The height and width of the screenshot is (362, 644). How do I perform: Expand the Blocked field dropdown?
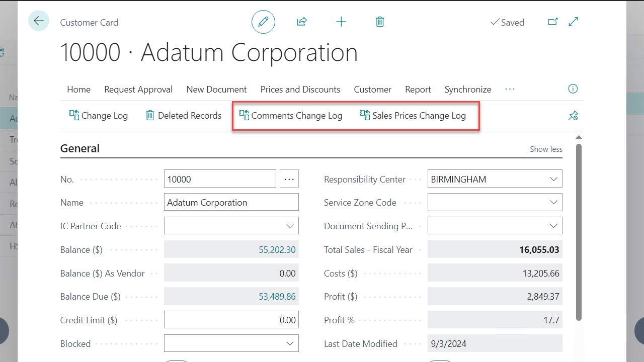click(289, 343)
